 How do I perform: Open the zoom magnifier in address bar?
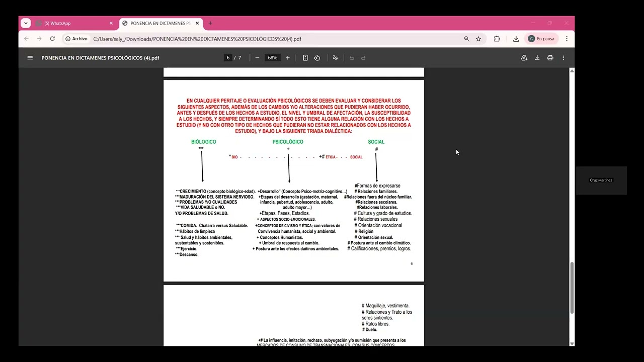[x=466, y=39]
